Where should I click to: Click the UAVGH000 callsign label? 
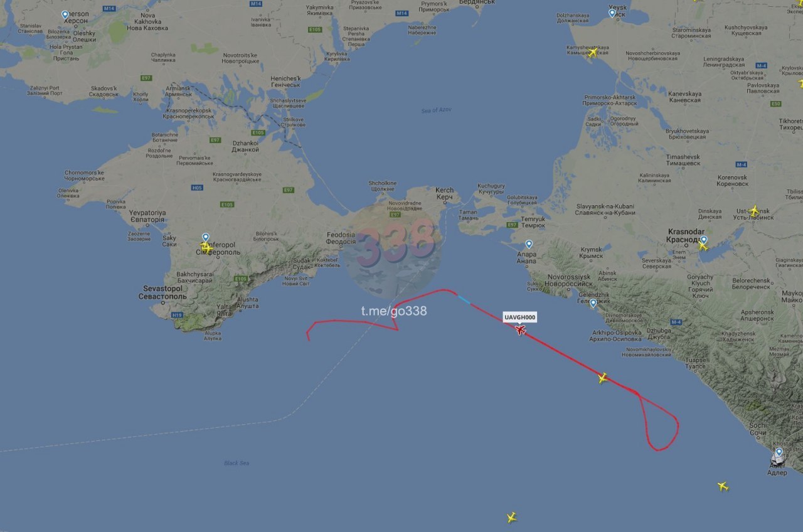pyautogui.click(x=520, y=318)
